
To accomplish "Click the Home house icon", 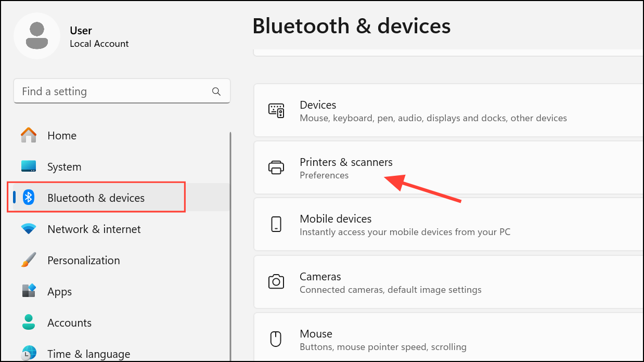I will pos(29,135).
